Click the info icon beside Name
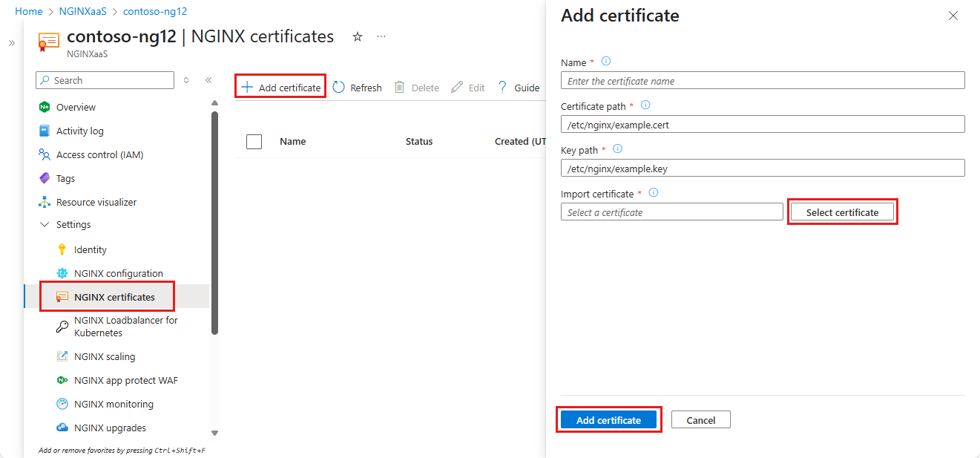Image resolution: width=980 pixels, height=458 pixels. tap(606, 62)
